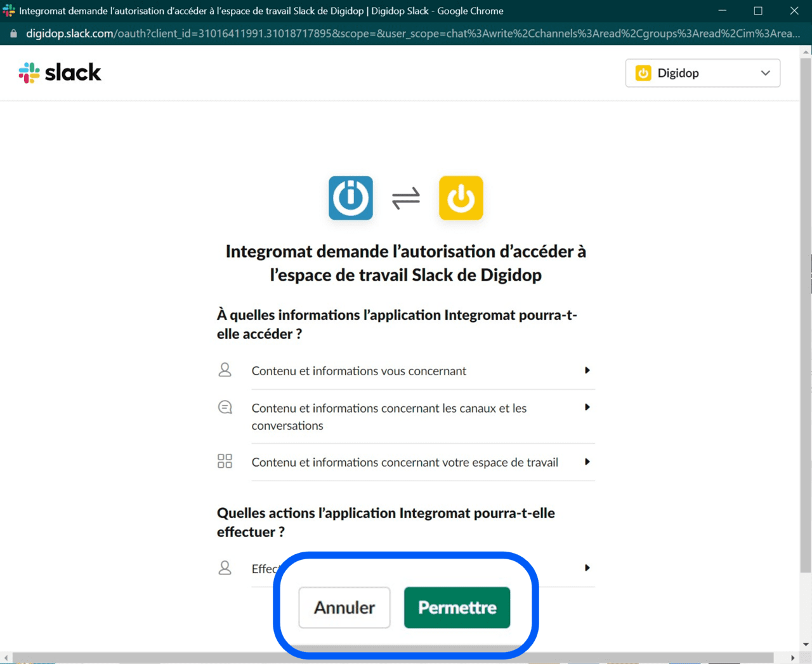Click the scroll-up arrow of the vertical scrollbar
Viewport: 812px width, 664px height.
(x=806, y=51)
